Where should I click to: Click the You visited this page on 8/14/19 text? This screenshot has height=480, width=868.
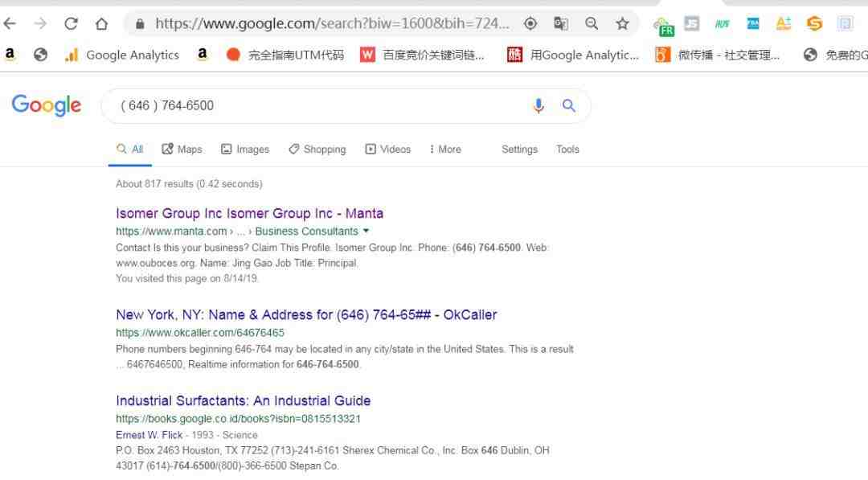[186, 278]
